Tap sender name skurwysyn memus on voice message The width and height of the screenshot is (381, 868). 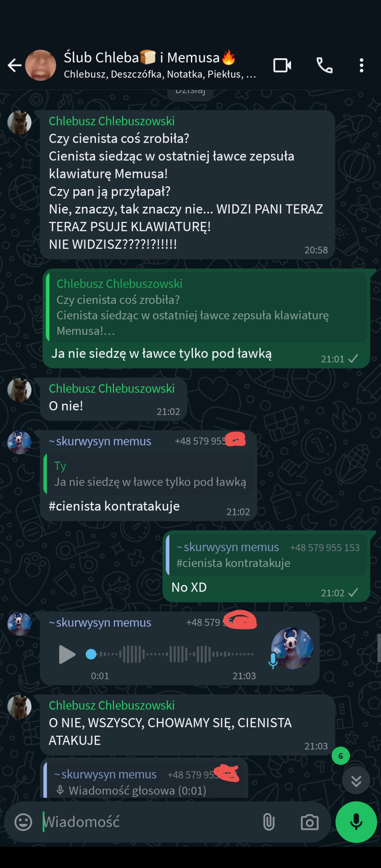[100, 622]
